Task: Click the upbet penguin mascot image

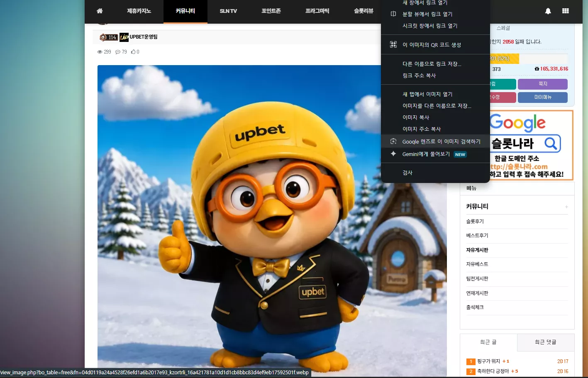Action: pyautogui.click(x=272, y=221)
